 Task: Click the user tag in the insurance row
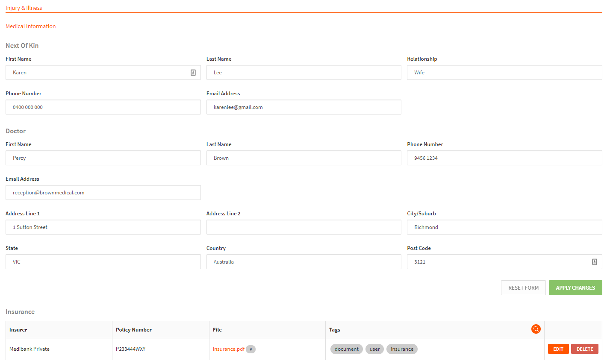tap(374, 349)
